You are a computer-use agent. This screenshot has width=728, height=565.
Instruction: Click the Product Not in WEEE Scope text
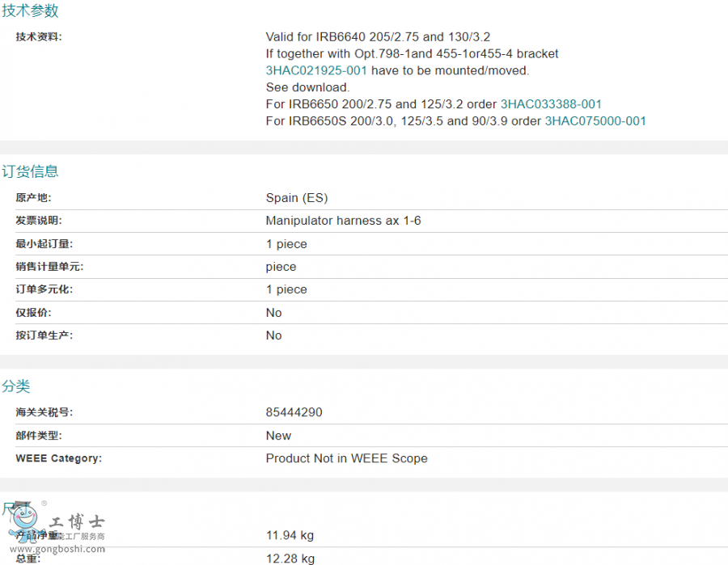(x=346, y=458)
